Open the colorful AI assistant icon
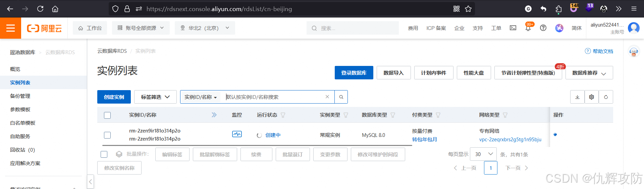Image resolution: width=644 pixels, height=189 pixels. (x=559, y=28)
